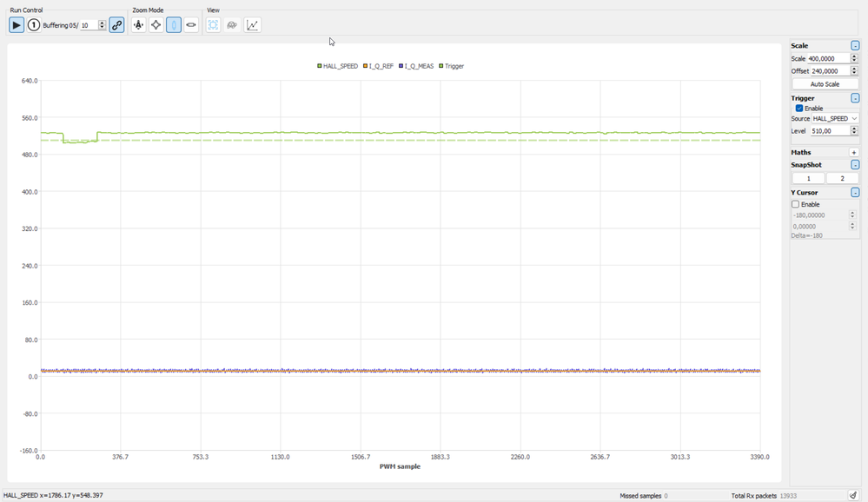
Task: Click the brush icon in status bar
Action: [853, 495]
